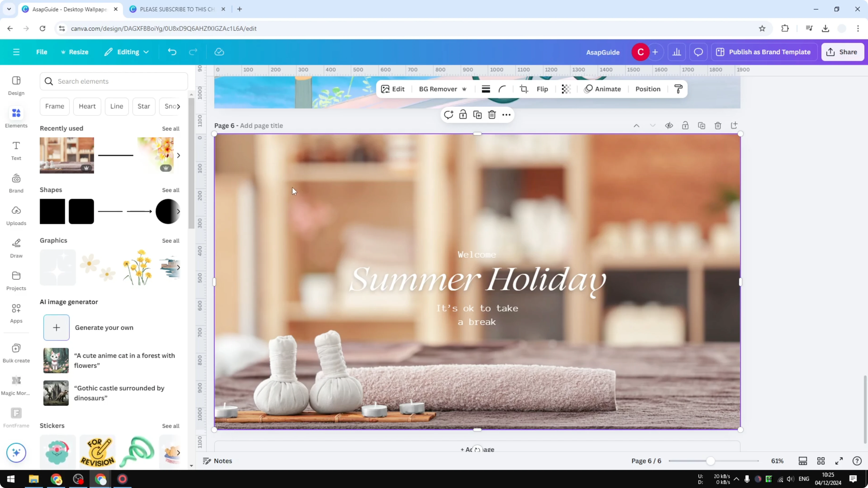Click See all next to Graphics
Viewport: 868px width, 488px height.
click(x=171, y=240)
